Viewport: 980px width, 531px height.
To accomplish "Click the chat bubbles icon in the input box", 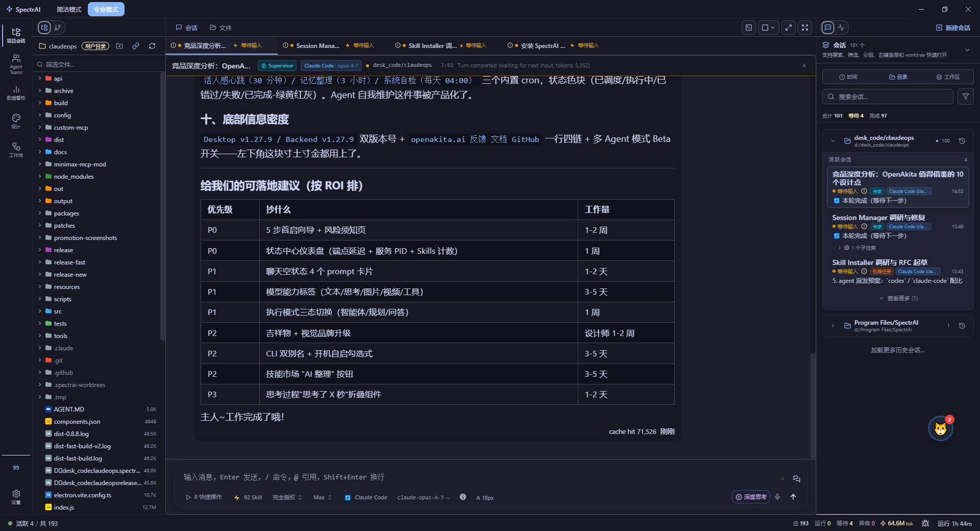I will [797, 479].
